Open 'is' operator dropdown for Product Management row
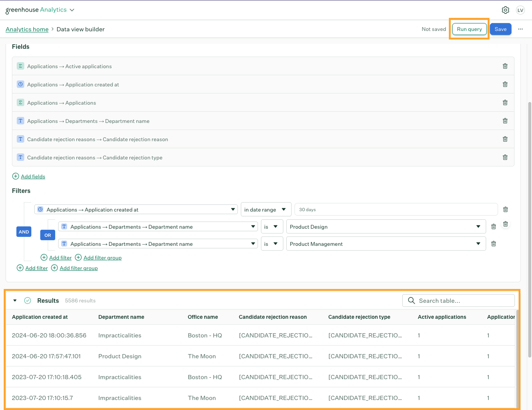The width and height of the screenshot is (532, 410). tap(272, 244)
